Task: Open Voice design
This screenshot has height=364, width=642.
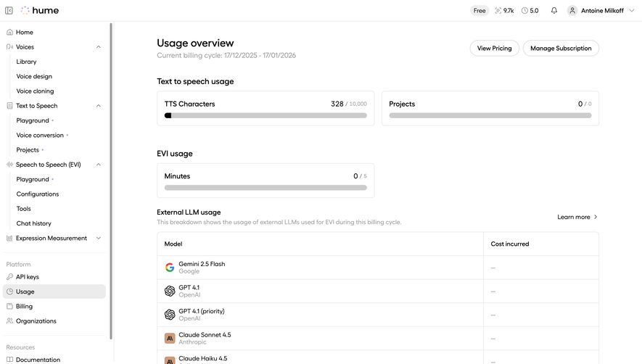Action: tap(34, 76)
